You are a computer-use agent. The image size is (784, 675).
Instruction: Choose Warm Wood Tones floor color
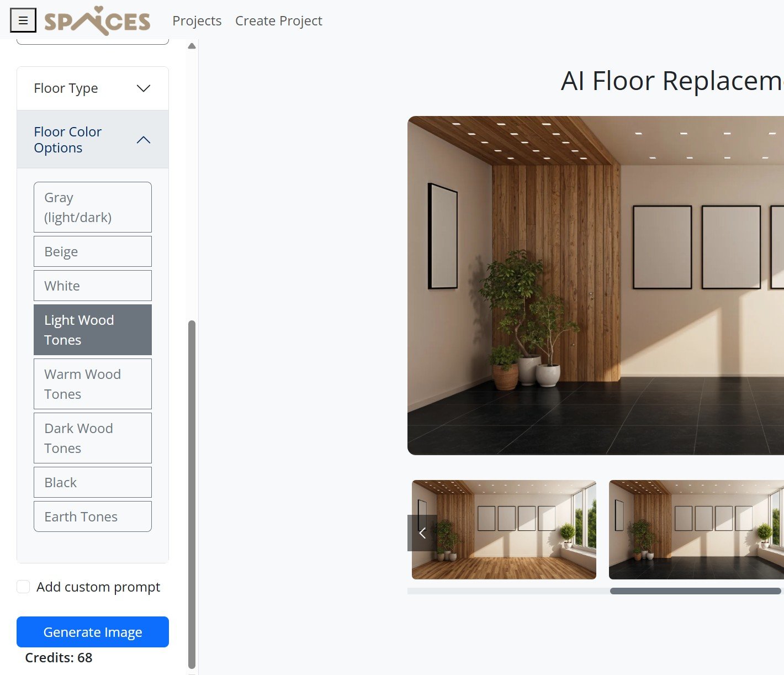click(x=93, y=384)
